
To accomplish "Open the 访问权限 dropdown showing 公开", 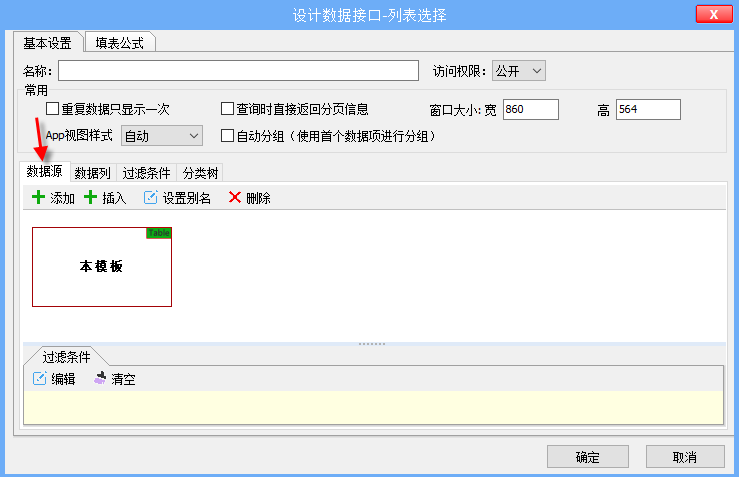I will [x=518, y=71].
